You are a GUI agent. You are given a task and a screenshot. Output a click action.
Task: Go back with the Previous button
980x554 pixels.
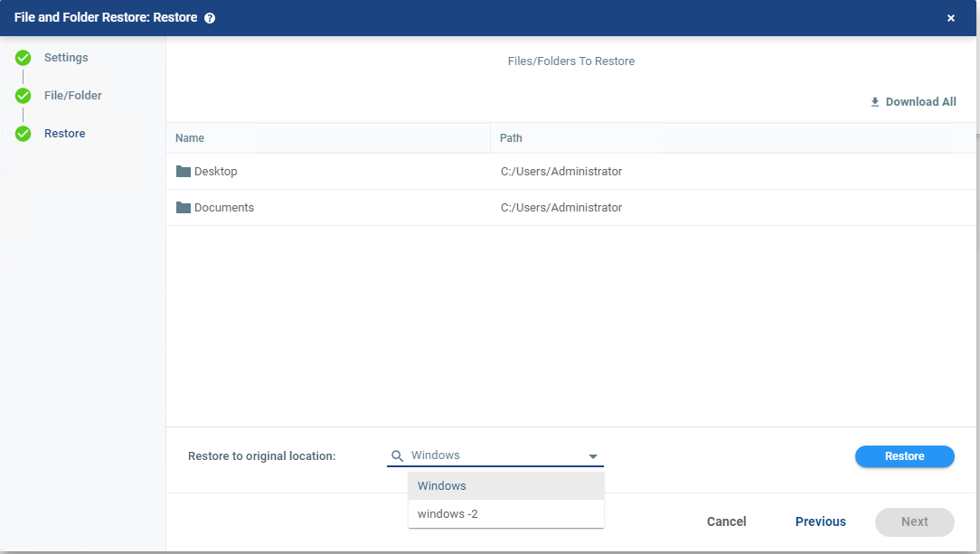tap(820, 521)
